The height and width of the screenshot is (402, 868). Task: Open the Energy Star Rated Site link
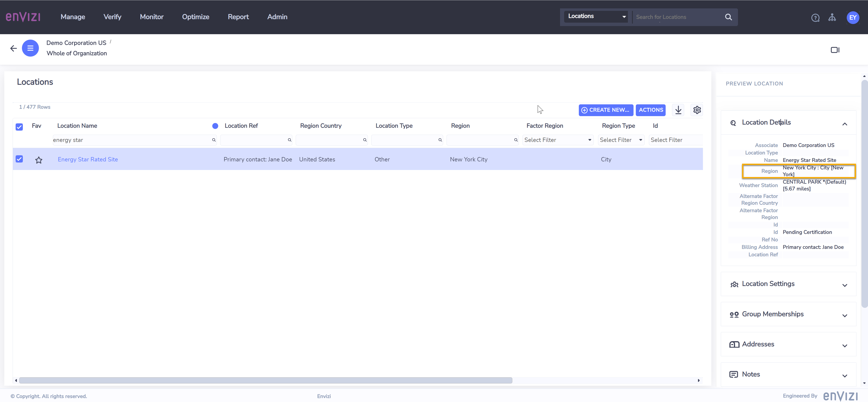pyautogui.click(x=88, y=160)
